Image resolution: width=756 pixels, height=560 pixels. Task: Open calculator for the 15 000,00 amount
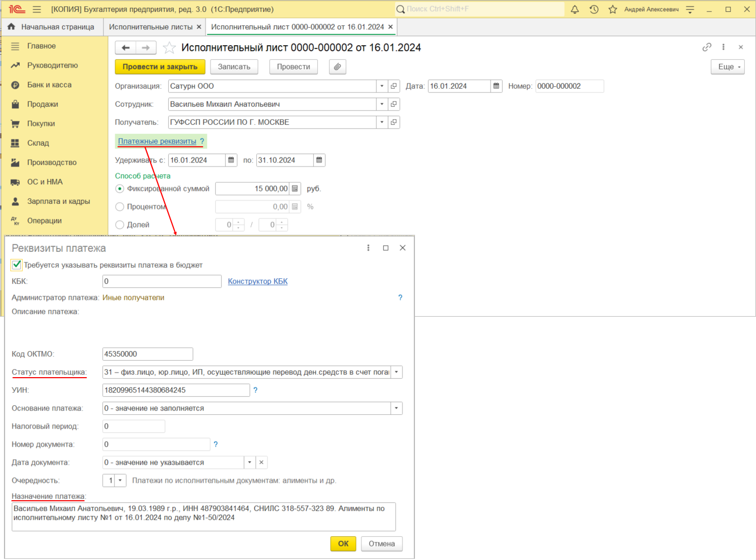[295, 189]
